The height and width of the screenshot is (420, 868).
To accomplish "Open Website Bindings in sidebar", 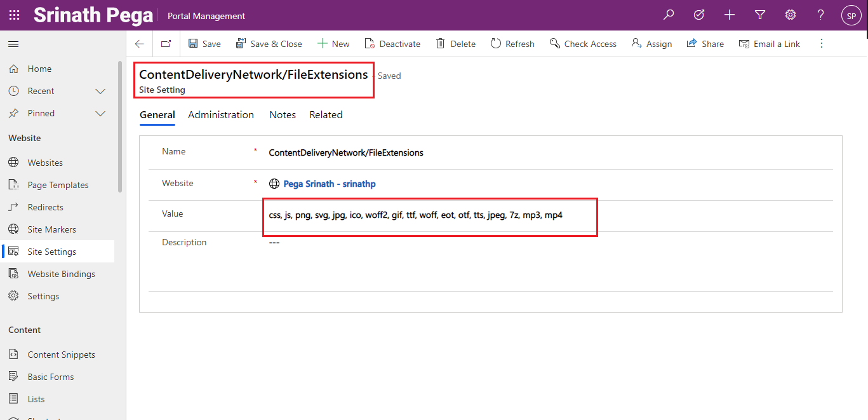I will pos(61,274).
